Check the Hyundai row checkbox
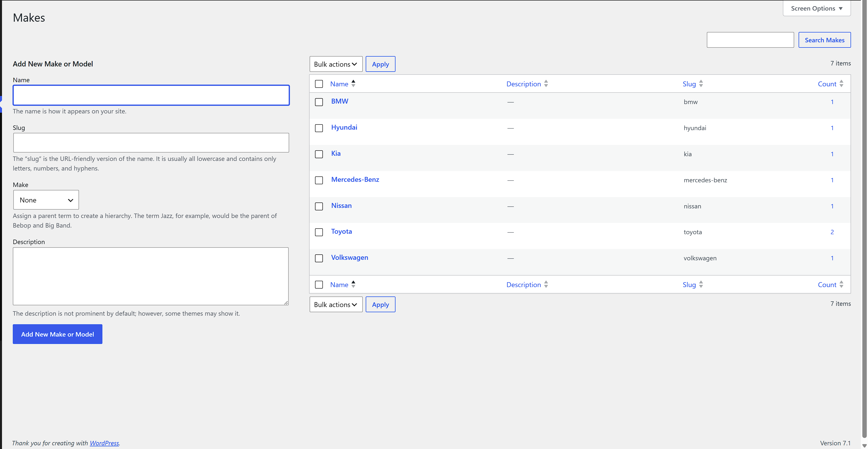868x449 pixels. pos(319,128)
